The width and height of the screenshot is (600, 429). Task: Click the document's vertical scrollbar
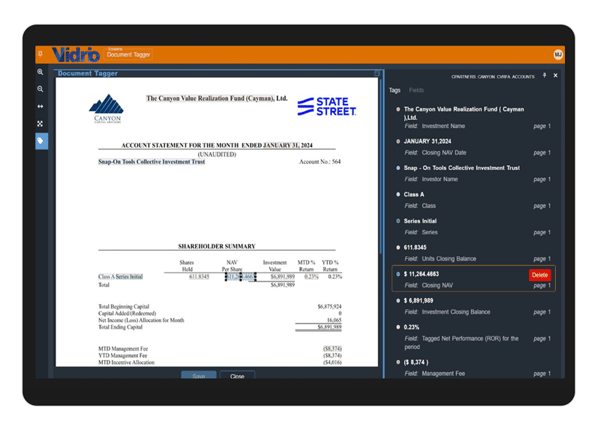tap(381, 166)
